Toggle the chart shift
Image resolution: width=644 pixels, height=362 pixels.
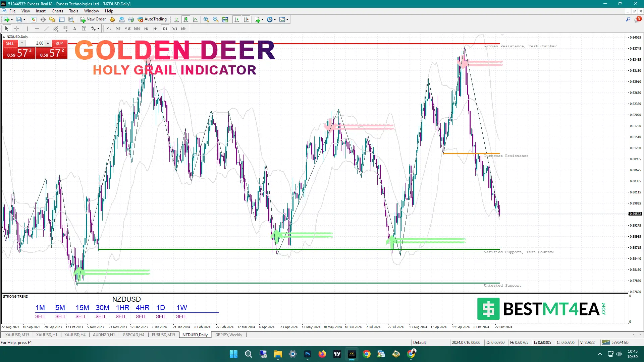247,19
